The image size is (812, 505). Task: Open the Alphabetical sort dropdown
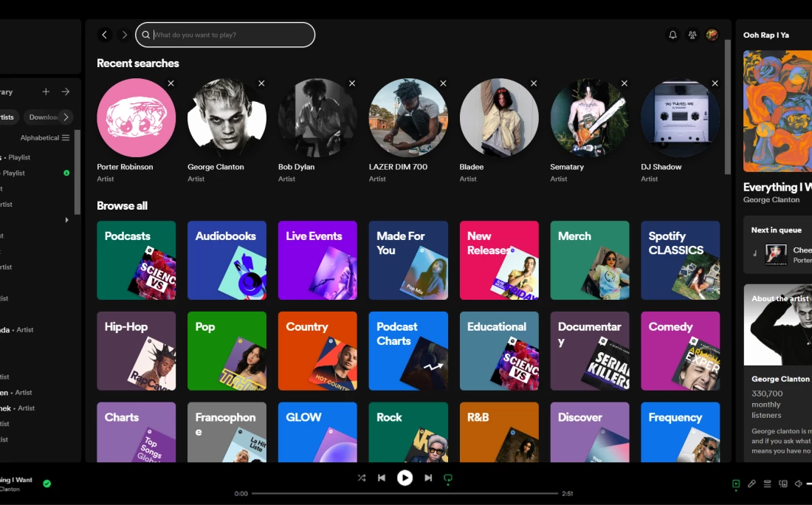click(45, 138)
